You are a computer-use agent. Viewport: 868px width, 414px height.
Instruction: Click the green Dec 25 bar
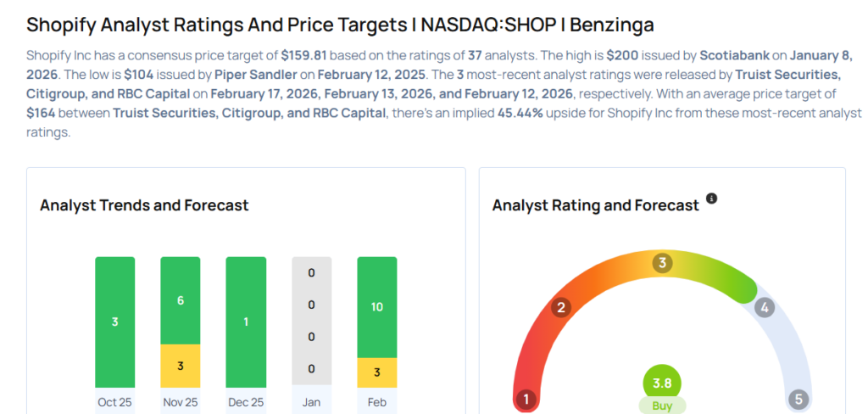246,322
